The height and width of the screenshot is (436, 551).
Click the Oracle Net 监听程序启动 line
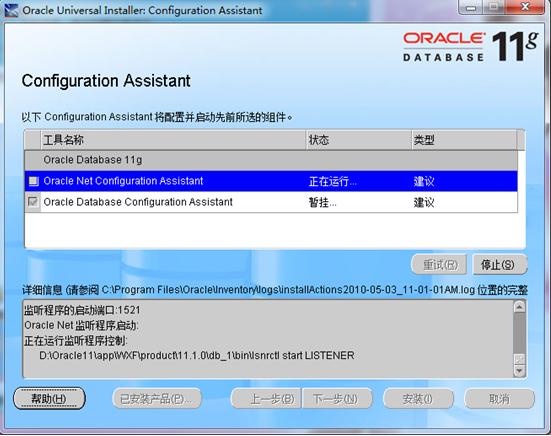click(81, 325)
